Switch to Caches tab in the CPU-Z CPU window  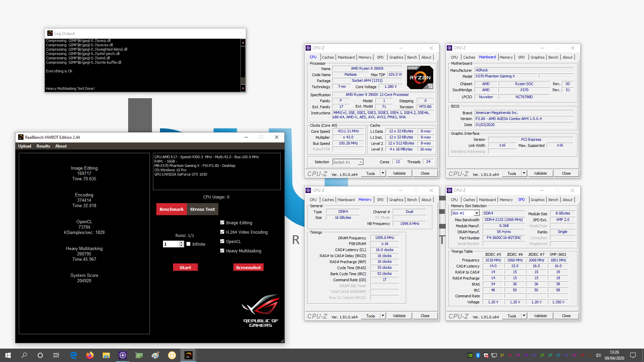pos(328,57)
